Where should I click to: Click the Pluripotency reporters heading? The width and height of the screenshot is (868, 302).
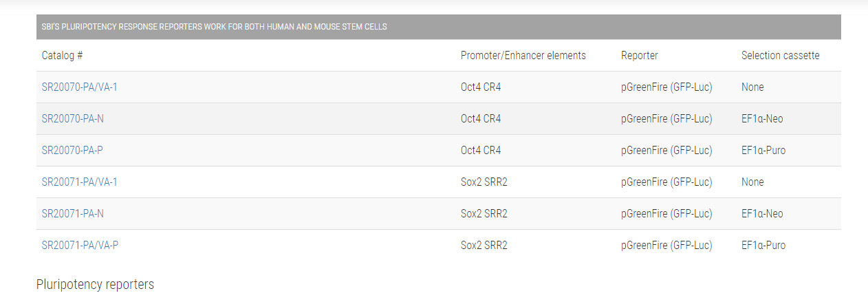pyautogui.click(x=95, y=285)
